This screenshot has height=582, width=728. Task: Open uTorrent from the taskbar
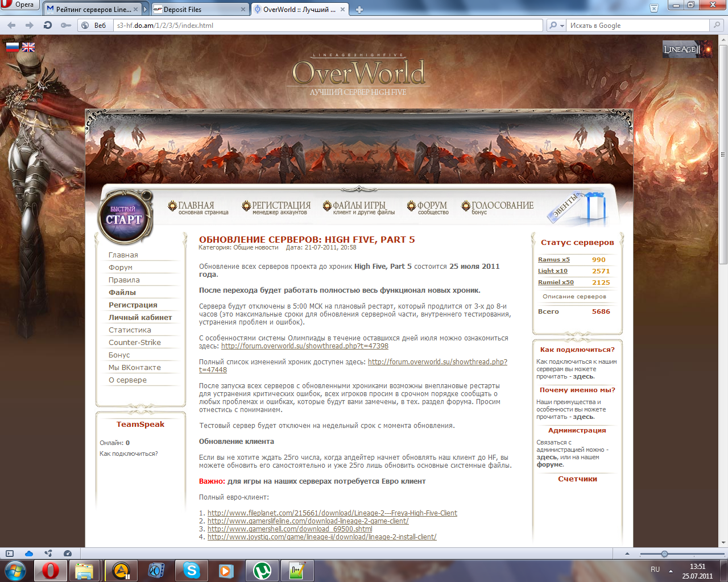pos(262,570)
